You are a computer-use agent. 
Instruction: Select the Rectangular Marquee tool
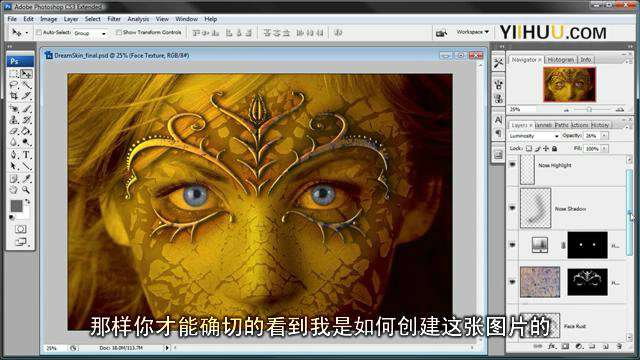click(x=14, y=74)
